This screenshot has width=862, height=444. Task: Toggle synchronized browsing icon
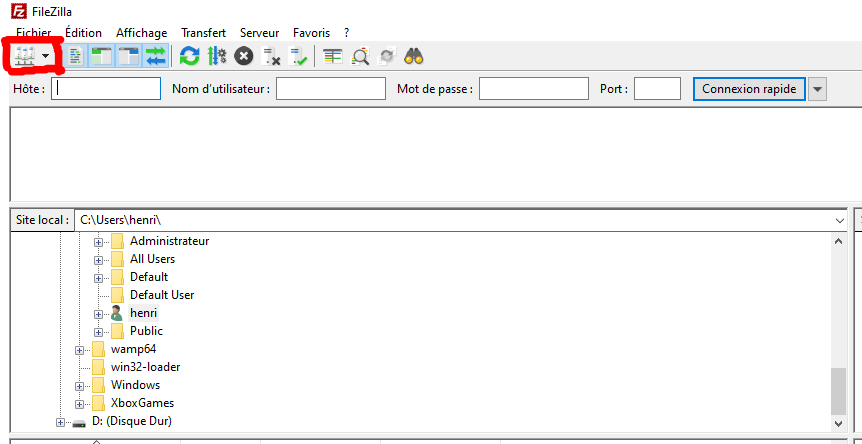point(388,56)
